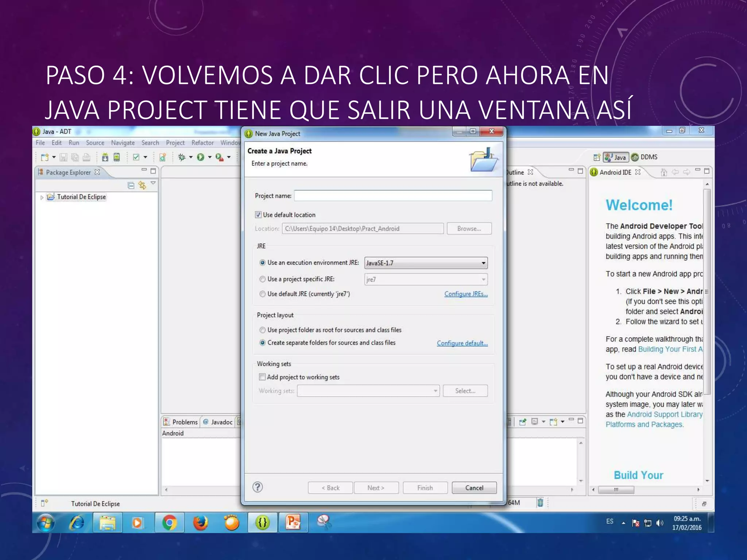Viewport: 747px width, 560px height.
Task: Click the New wizard toolbar icon
Action: 45,157
